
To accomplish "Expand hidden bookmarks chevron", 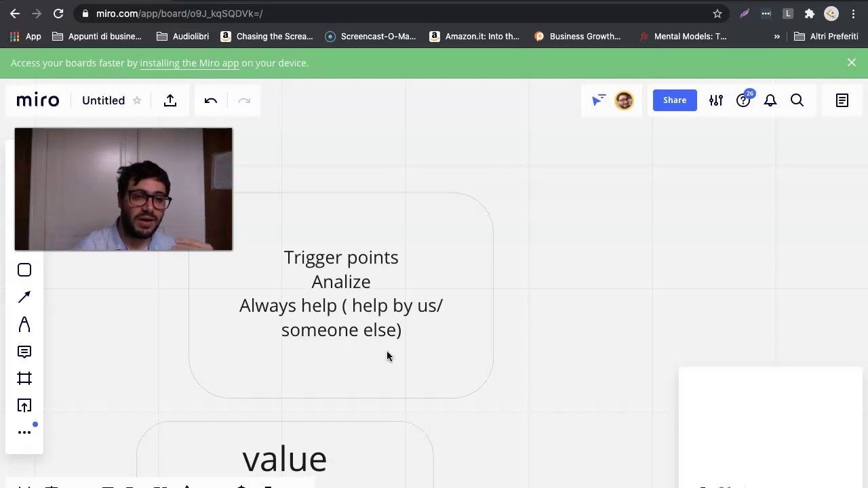I will click(x=776, y=37).
